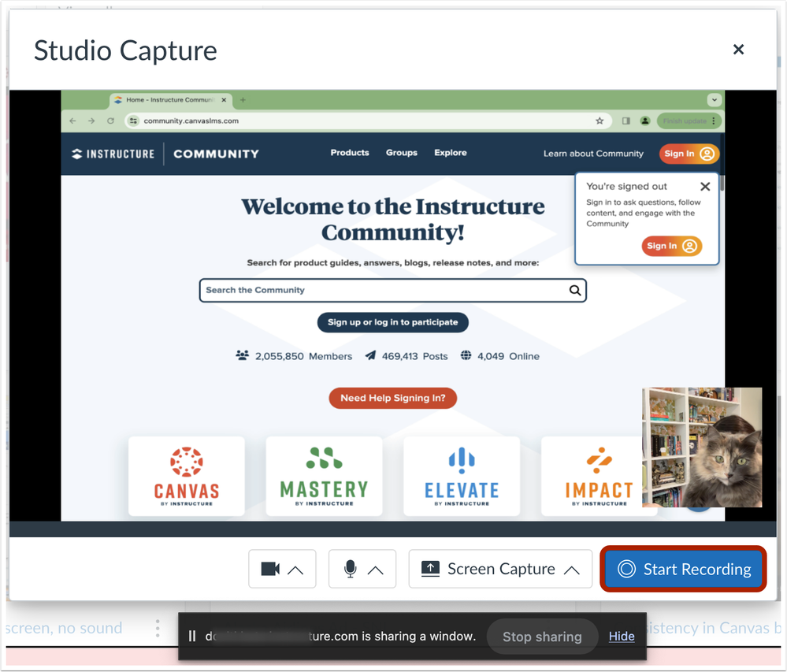Click the magnifying glass search icon

pyautogui.click(x=575, y=290)
